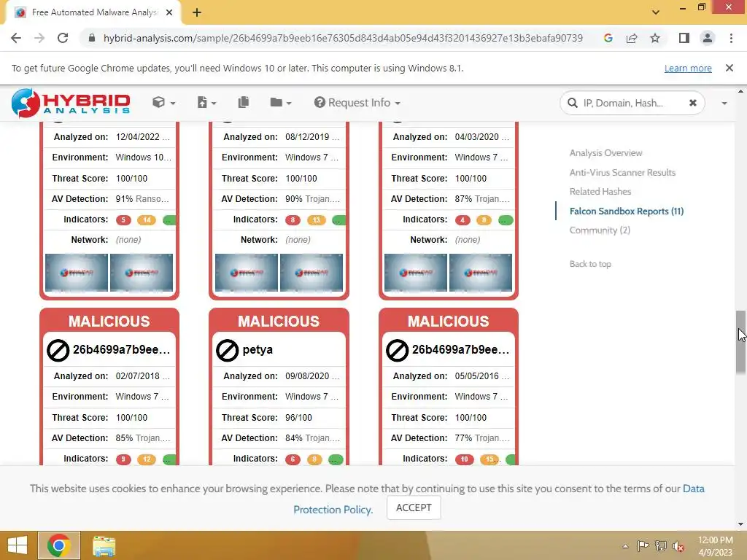Image resolution: width=747 pixels, height=560 pixels.
Task: Close the Free Automated Malware Analysis tab
Action: pyautogui.click(x=169, y=12)
